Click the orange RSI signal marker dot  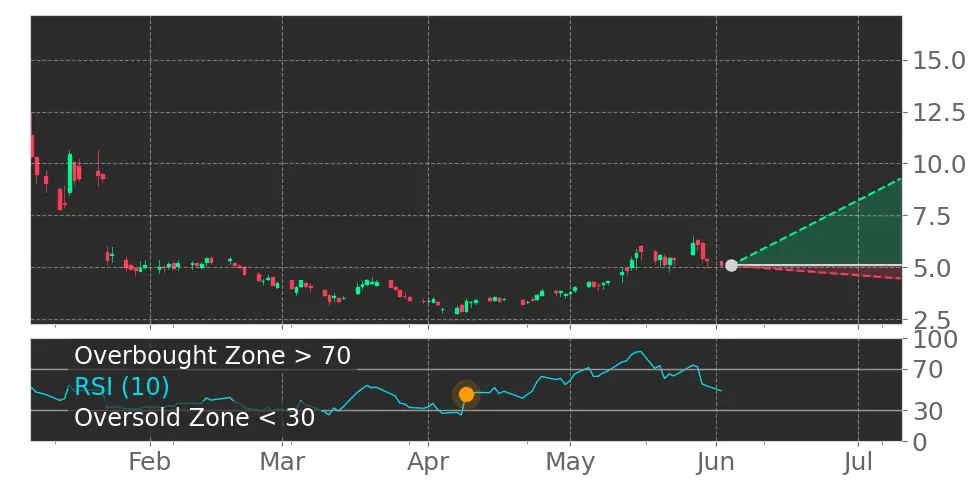(x=466, y=394)
